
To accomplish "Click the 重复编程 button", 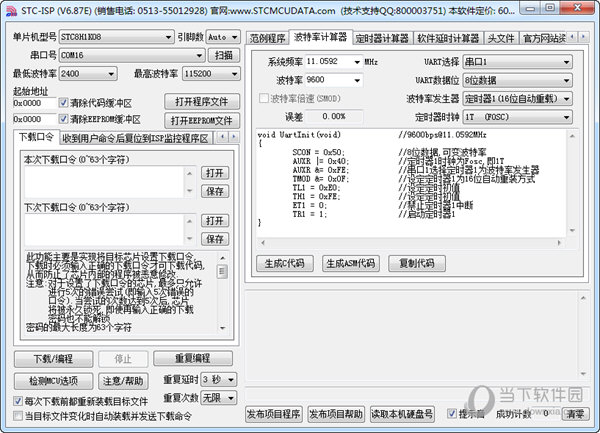I will 193,358.
